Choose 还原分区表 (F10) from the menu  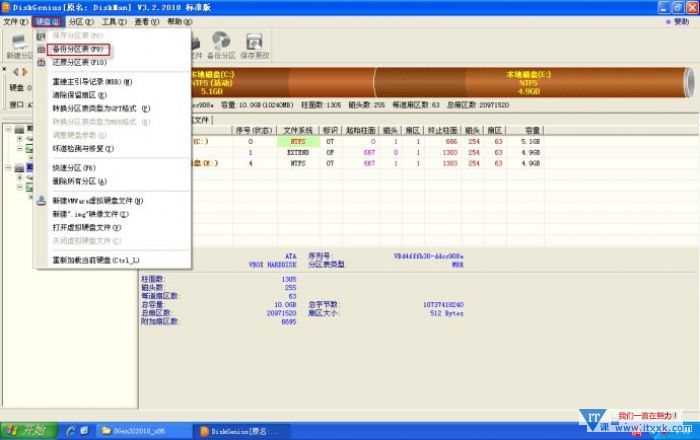pos(80,62)
